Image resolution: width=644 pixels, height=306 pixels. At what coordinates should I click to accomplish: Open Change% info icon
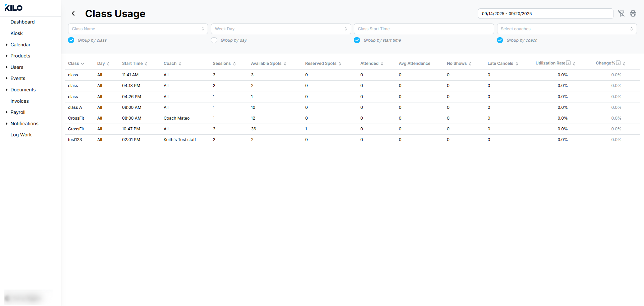tap(618, 63)
